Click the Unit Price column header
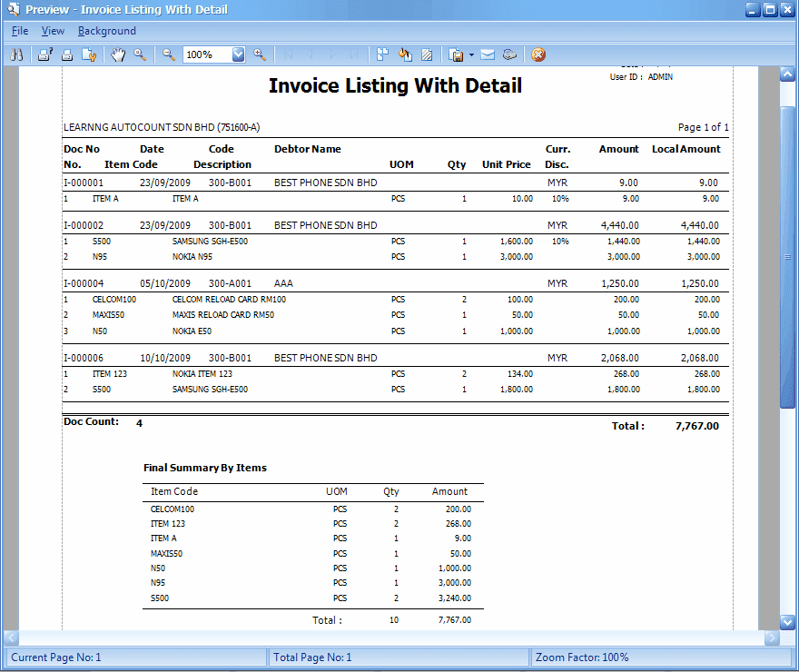799x672 pixels. (507, 164)
